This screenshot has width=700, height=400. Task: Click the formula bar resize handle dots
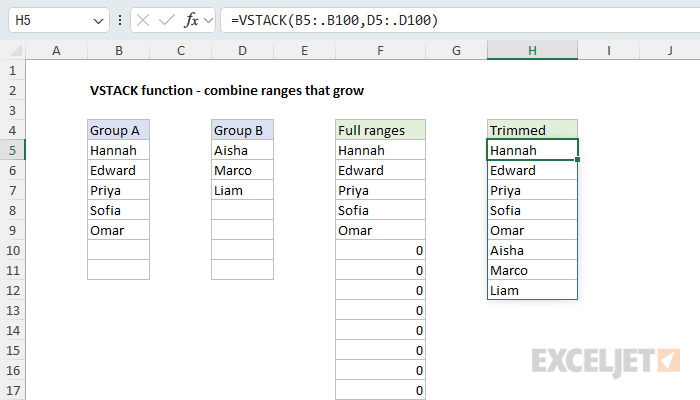click(x=120, y=20)
